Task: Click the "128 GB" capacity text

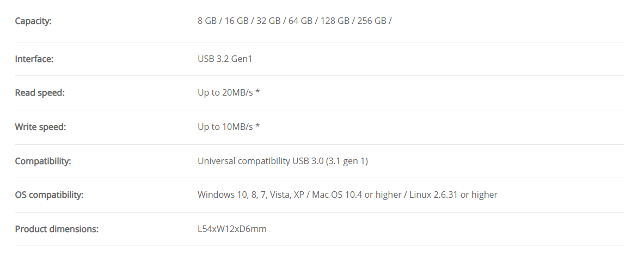Action: coord(335,21)
